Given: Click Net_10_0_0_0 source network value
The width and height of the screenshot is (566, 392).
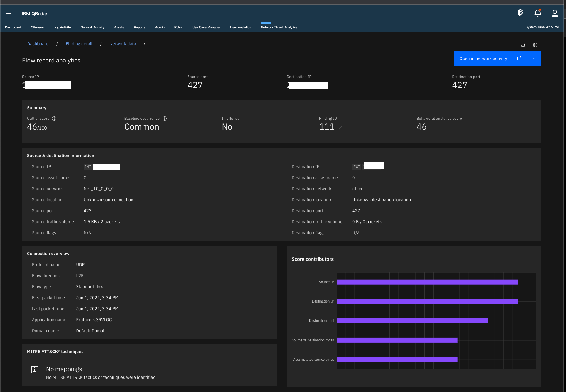Looking at the screenshot, I should coord(99,189).
